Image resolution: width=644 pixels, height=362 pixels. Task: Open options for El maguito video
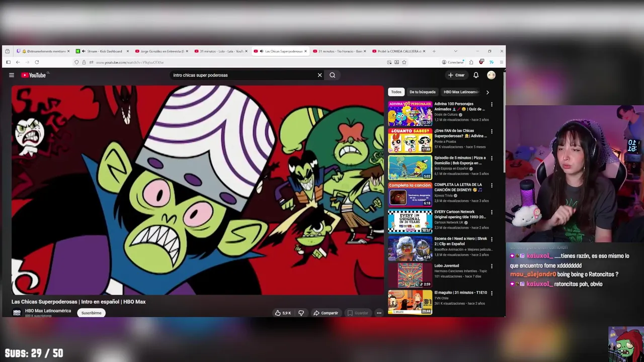pyautogui.click(x=492, y=293)
